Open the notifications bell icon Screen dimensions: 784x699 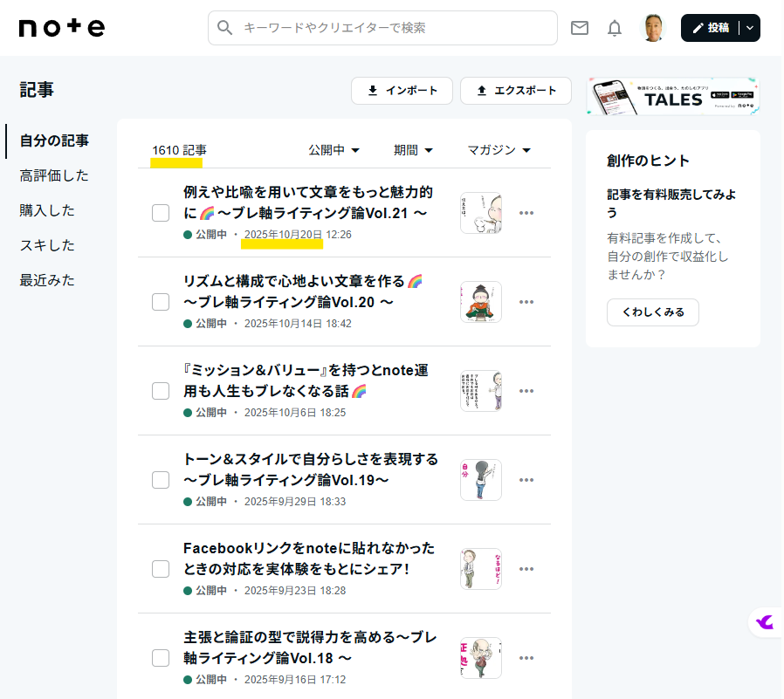tap(615, 28)
